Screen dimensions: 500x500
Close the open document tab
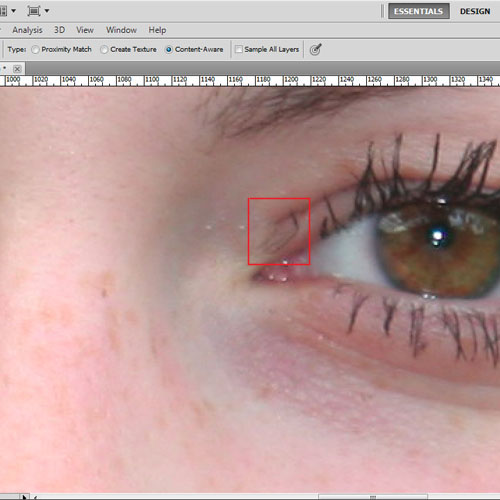pos(17,69)
